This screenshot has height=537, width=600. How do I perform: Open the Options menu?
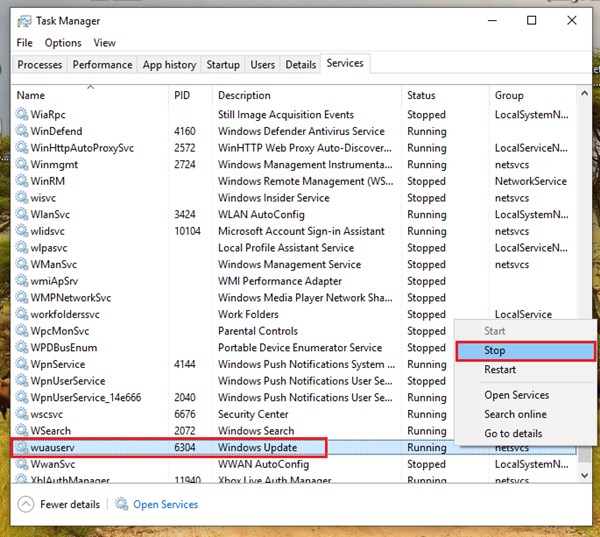(x=63, y=42)
